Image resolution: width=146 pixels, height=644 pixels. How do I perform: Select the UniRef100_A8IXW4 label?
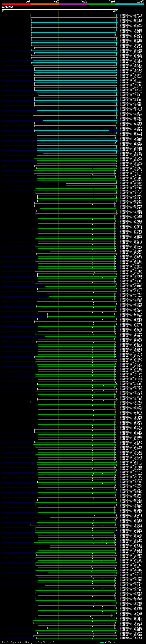tap(131, 636)
